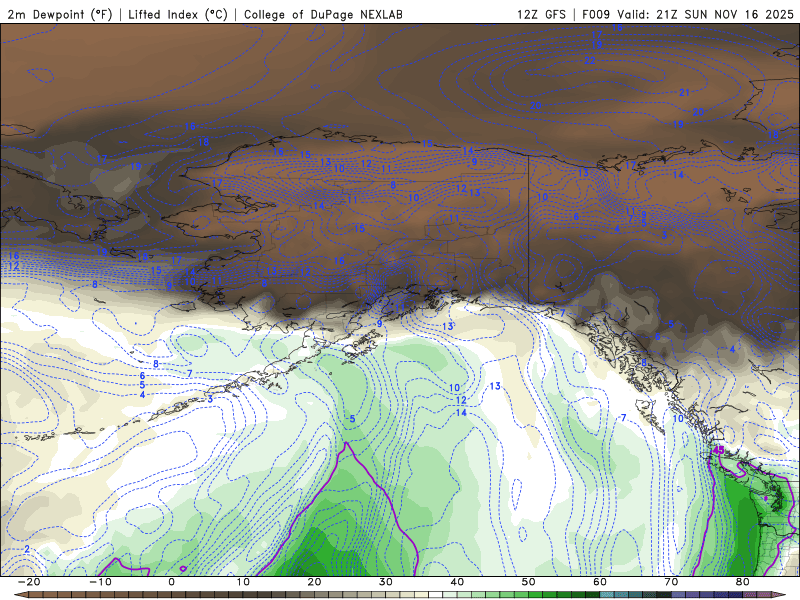Click the -20 label on the color scale
Viewport: 800px width, 600px height.
click(29, 582)
